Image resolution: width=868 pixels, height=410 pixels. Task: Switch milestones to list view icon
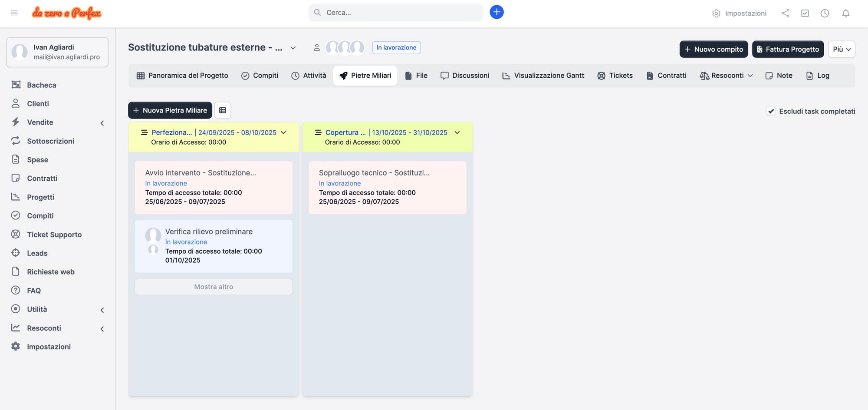click(x=223, y=110)
